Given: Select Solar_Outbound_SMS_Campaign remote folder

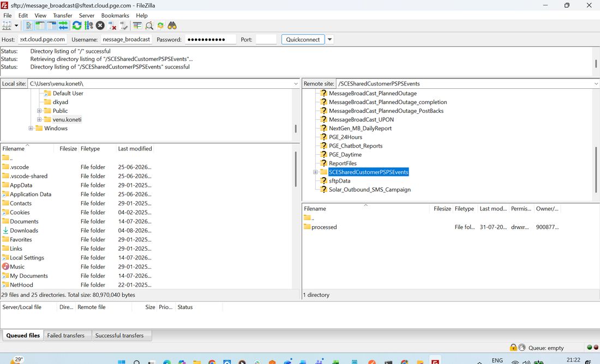Looking at the screenshot, I should [x=370, y=189].
